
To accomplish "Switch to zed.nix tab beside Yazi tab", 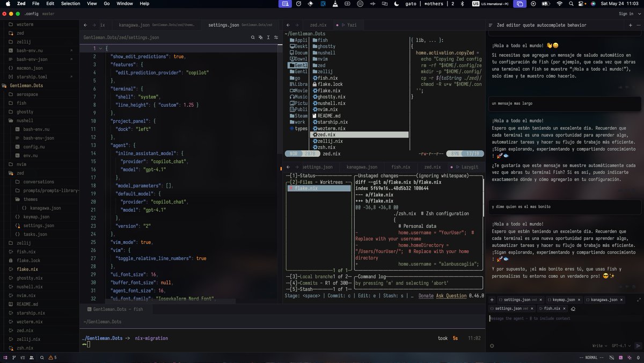I will click(317, 25).
